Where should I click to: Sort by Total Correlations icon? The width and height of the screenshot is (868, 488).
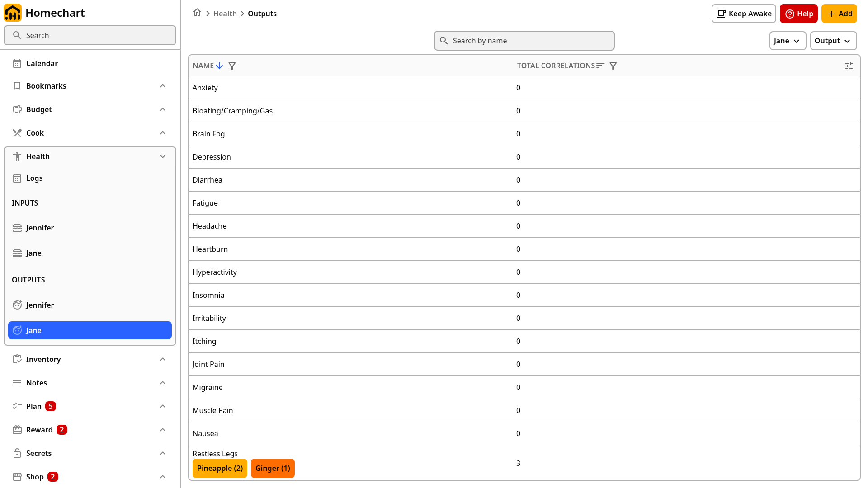click(x=600, y=66)
